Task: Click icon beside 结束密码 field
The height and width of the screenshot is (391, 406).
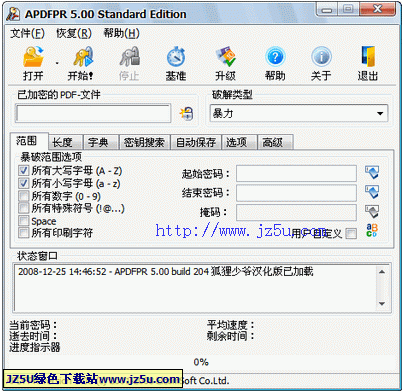Action: [x=372, y=192]
